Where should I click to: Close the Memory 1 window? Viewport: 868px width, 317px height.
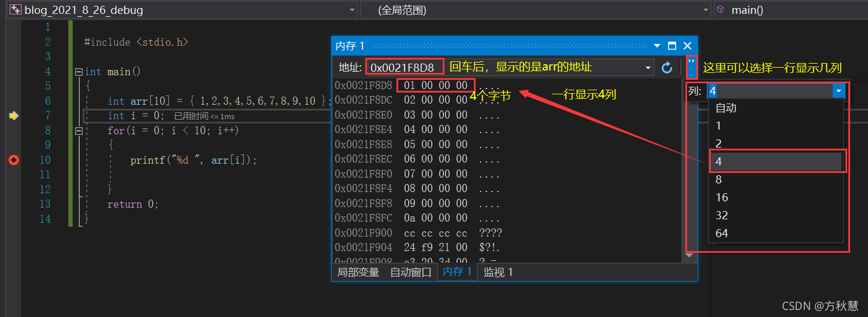pos(687,46)
